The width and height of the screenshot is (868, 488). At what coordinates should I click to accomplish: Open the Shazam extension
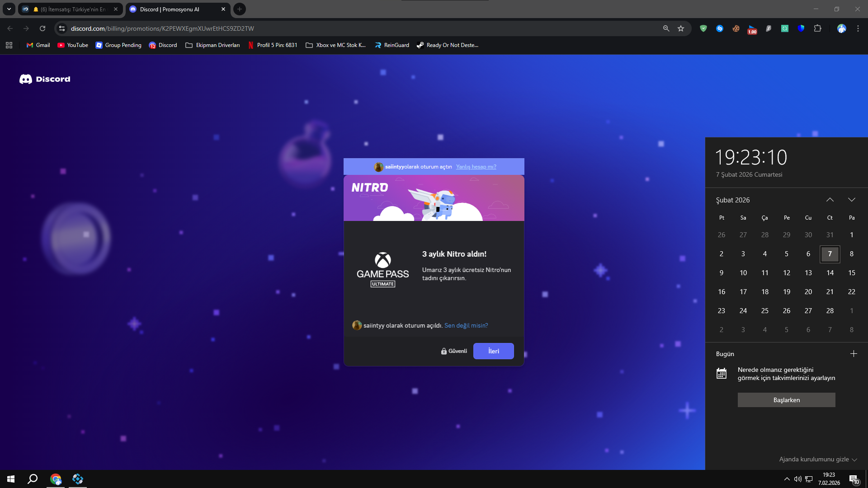coord(720,28)
